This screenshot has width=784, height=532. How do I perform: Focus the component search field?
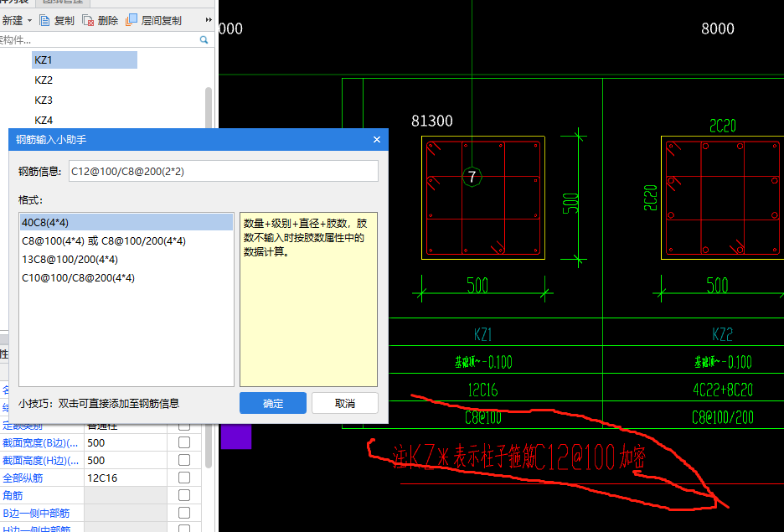(x=99, y=39)
